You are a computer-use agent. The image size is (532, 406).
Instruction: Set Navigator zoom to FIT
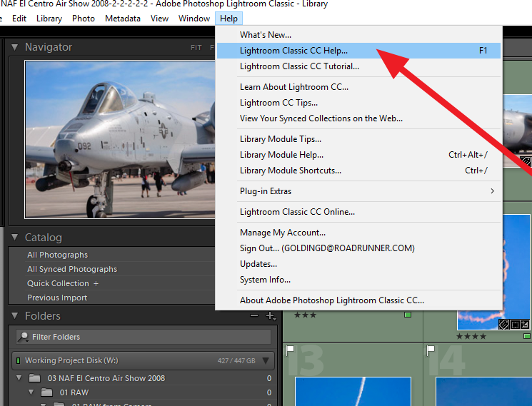point(196,47)
